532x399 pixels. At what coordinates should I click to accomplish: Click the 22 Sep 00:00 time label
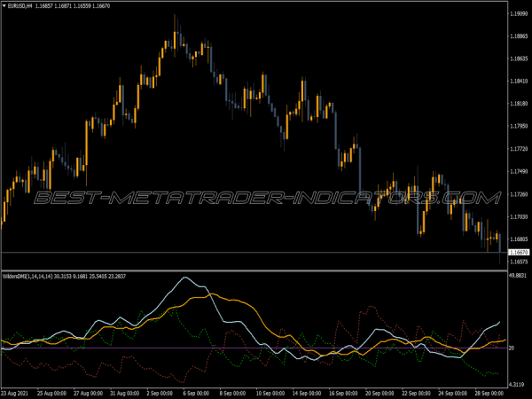point(416,394)
